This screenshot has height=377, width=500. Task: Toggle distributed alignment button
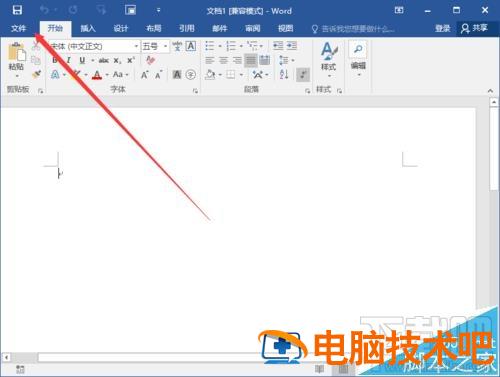click(x=265, y=60)
